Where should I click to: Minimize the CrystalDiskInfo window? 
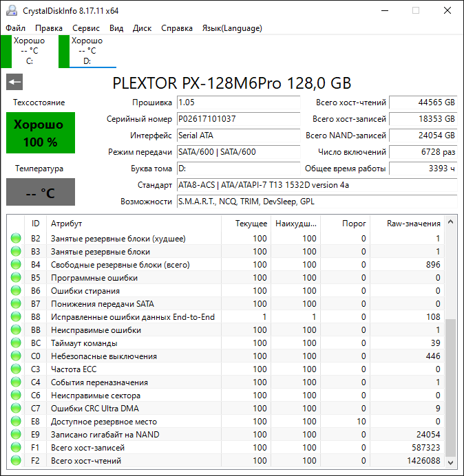coord(385,10)
